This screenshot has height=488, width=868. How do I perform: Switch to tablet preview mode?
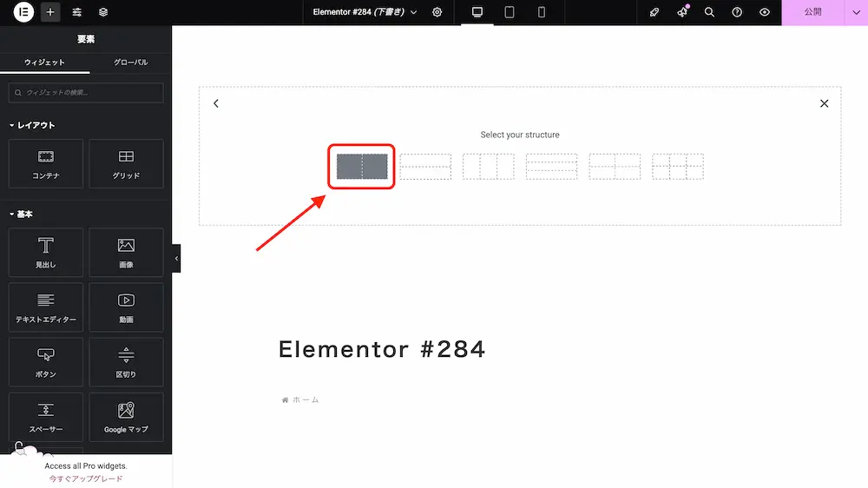(x=510, y=12)
